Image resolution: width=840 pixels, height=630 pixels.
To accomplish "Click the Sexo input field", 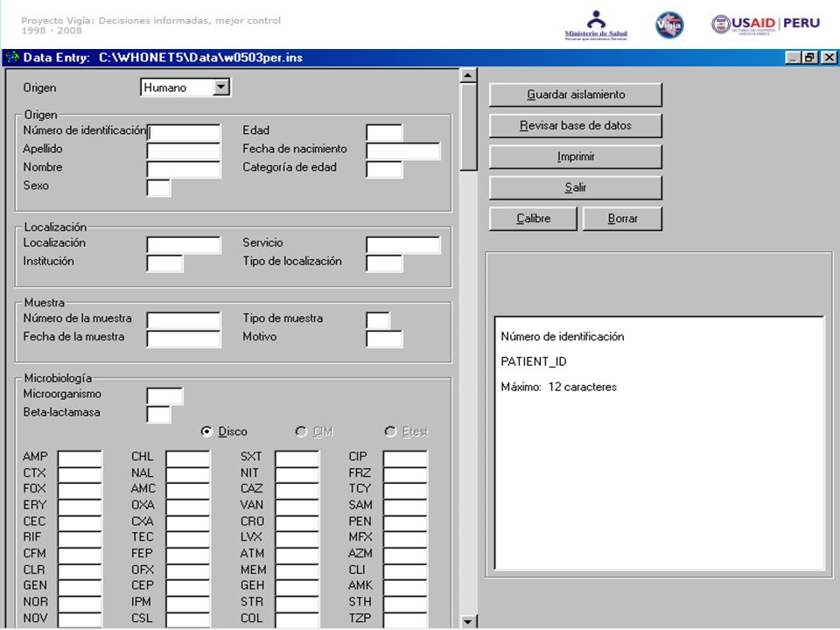I will click(158, 188).
